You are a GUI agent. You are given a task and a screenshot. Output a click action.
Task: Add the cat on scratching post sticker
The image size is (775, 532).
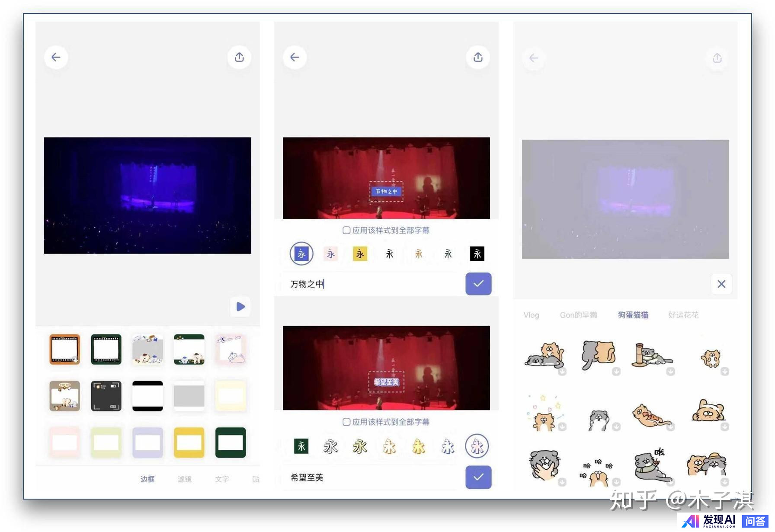652,356
